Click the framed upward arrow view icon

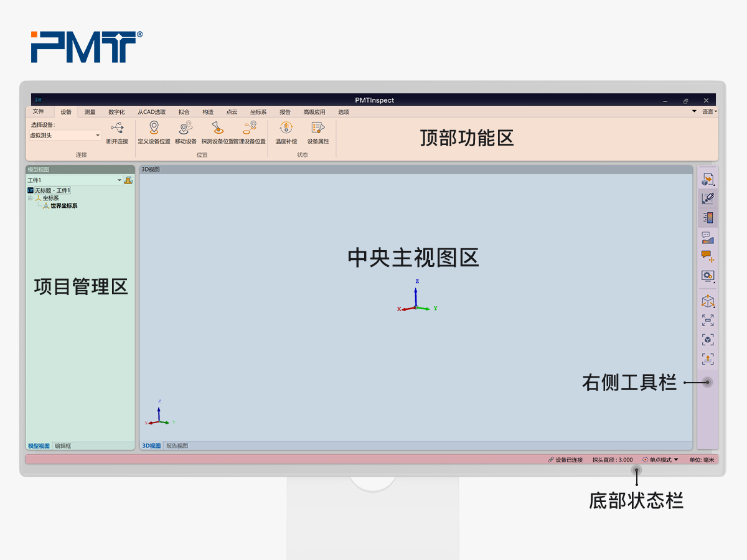708,359
